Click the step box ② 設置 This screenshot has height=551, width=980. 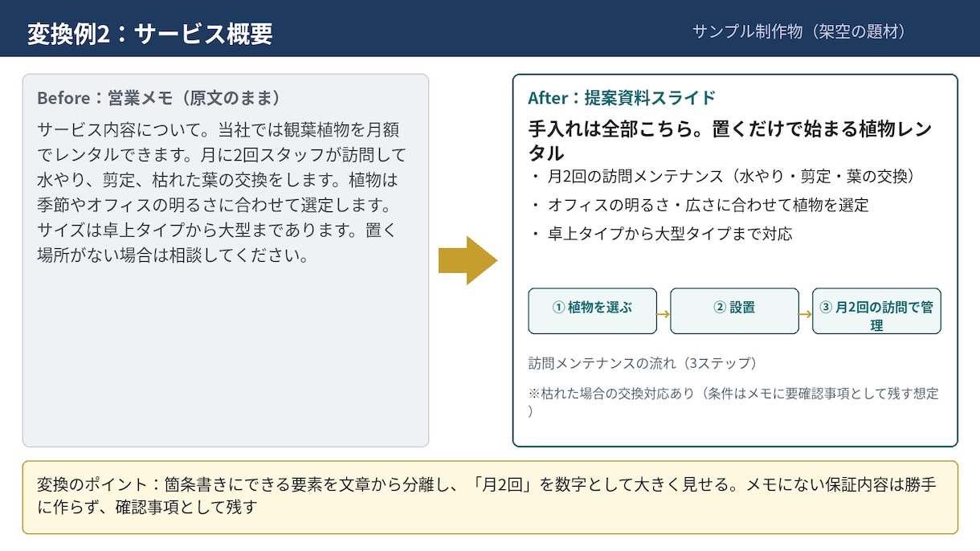734,311
